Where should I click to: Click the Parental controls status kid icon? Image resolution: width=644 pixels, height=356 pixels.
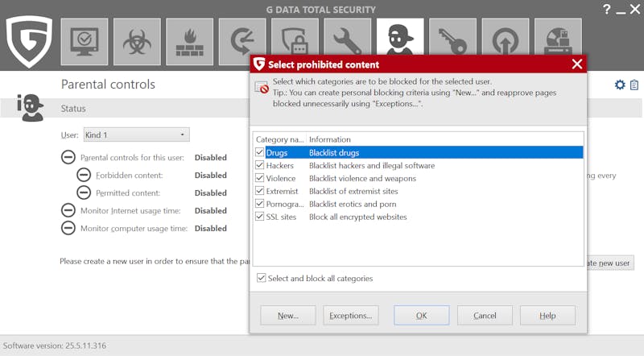click(30, 108)
